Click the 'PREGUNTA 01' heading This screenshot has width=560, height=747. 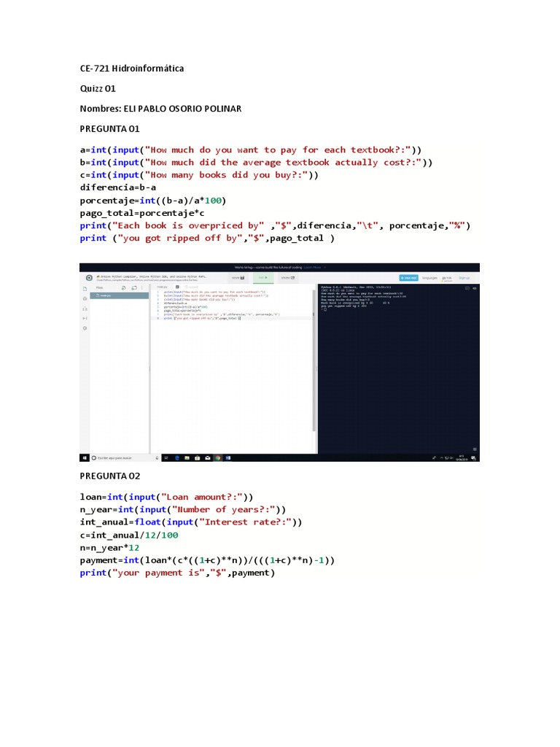[x=109, y=128]
